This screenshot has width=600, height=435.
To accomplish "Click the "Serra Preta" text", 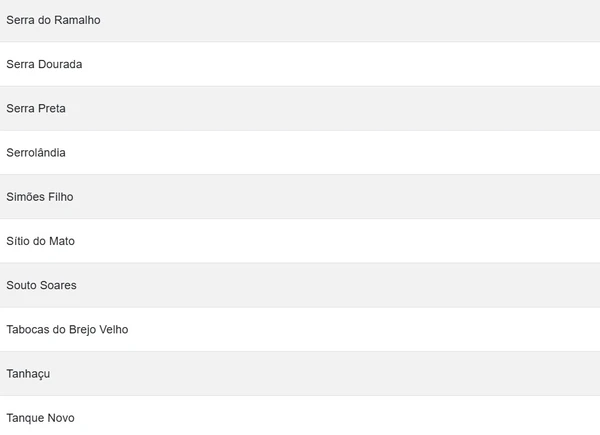I will coord(36,108).
